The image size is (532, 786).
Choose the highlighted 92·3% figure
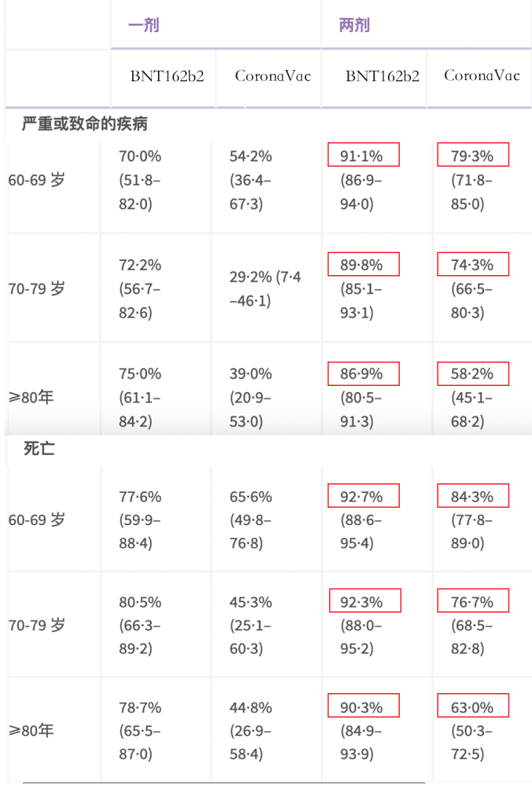click(364, 602)
